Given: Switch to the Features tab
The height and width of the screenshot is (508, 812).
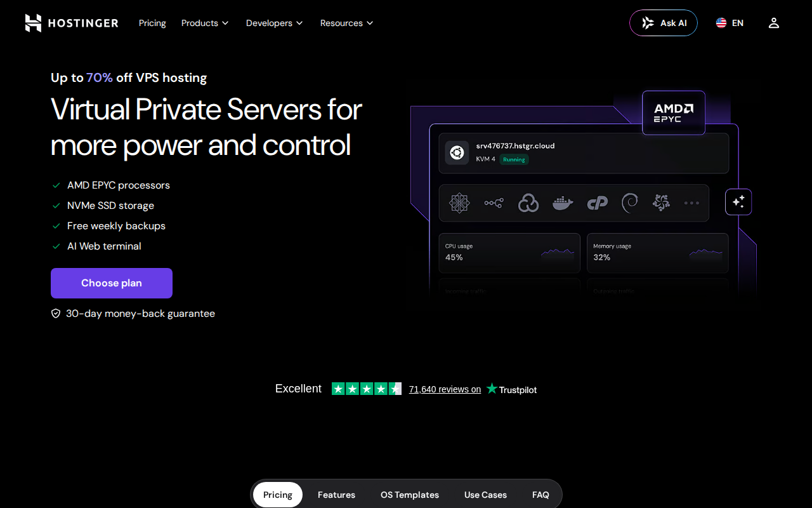Looking at the screenshot, I should click(336, 495).
